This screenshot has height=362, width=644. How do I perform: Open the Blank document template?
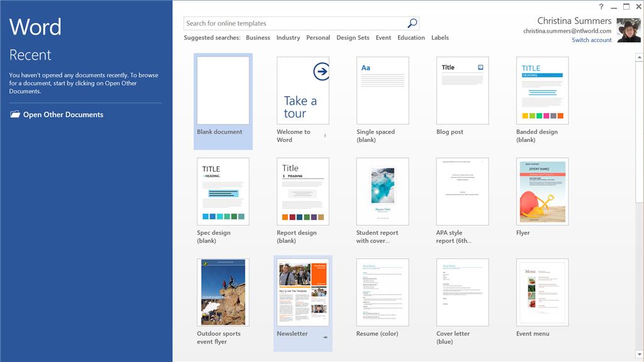click(223, 101)
